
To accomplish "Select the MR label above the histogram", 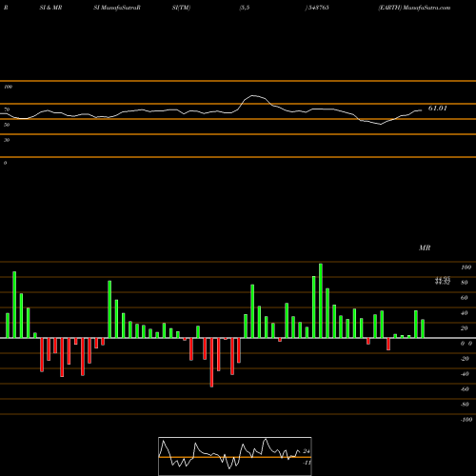I will click(x=425, y=248).
